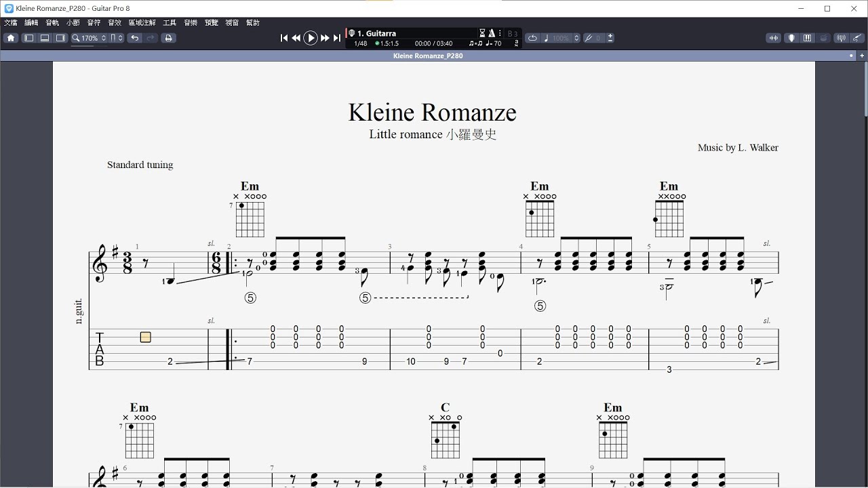The height and width of the screenshot is (488, 868).
Task: Start playback with the Play button
Action: point(311,39)
